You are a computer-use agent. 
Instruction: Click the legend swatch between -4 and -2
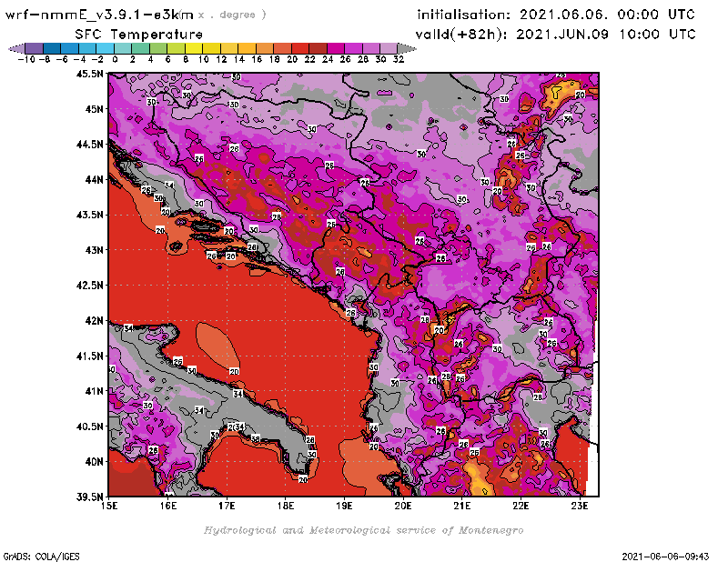(87, 48)
